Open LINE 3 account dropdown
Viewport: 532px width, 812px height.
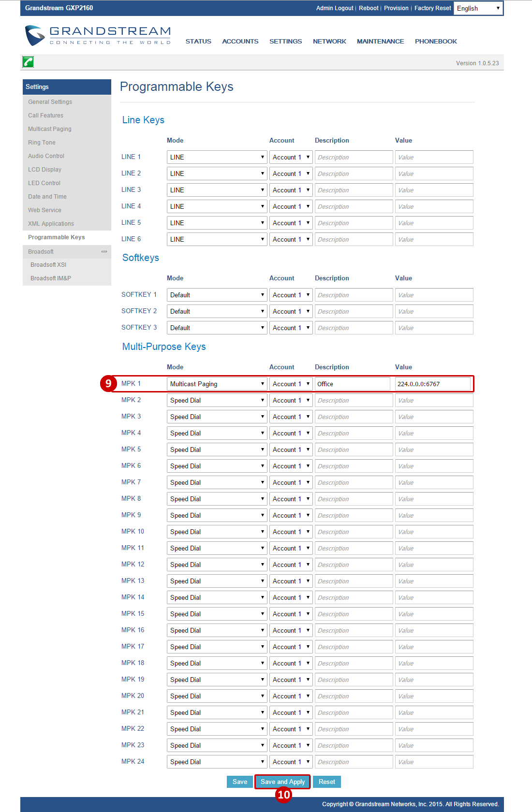click(291, 190)
